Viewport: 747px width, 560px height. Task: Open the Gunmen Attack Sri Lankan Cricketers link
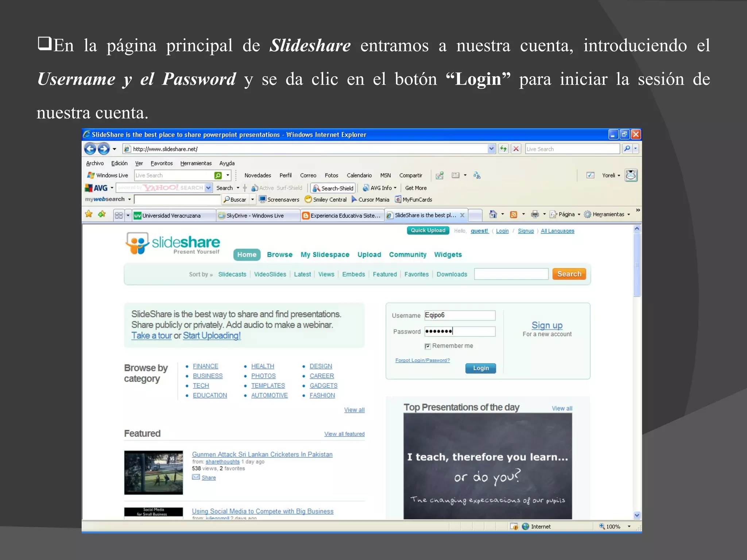click(x=262, y=454)
